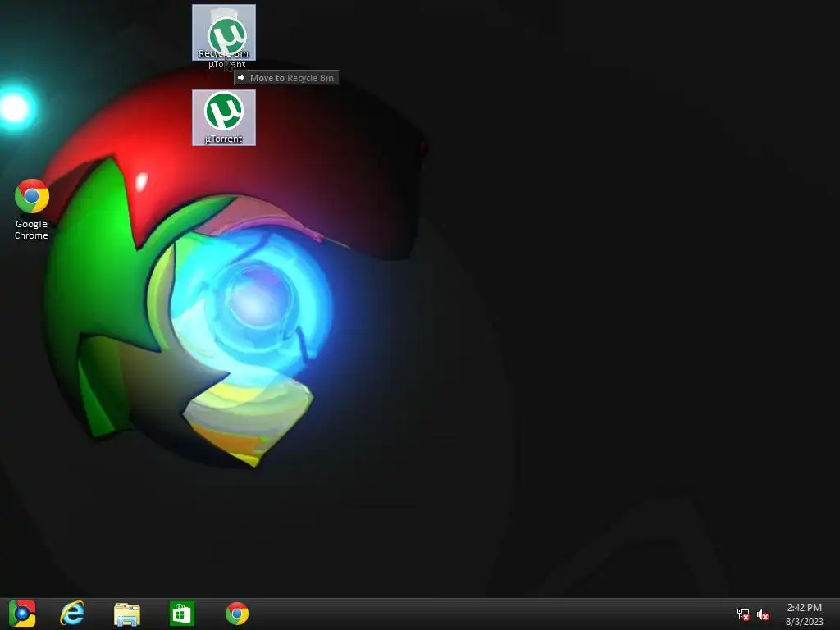
Task: Click the network status tray icon
Action: click(743, 614)
